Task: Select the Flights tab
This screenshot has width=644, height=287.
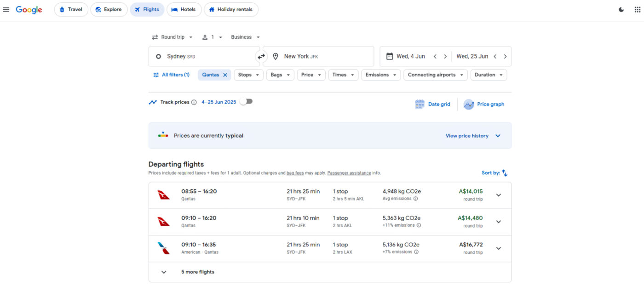Action: 147,10
